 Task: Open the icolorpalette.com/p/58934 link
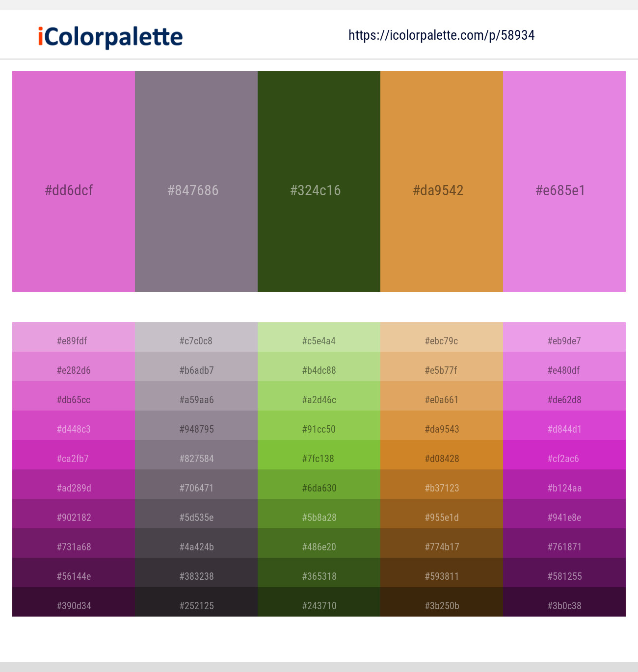[441, 35]
